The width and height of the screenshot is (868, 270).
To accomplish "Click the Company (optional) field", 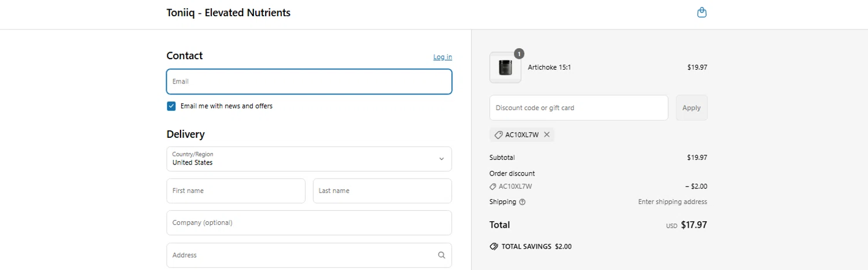I will coord(309,222).
